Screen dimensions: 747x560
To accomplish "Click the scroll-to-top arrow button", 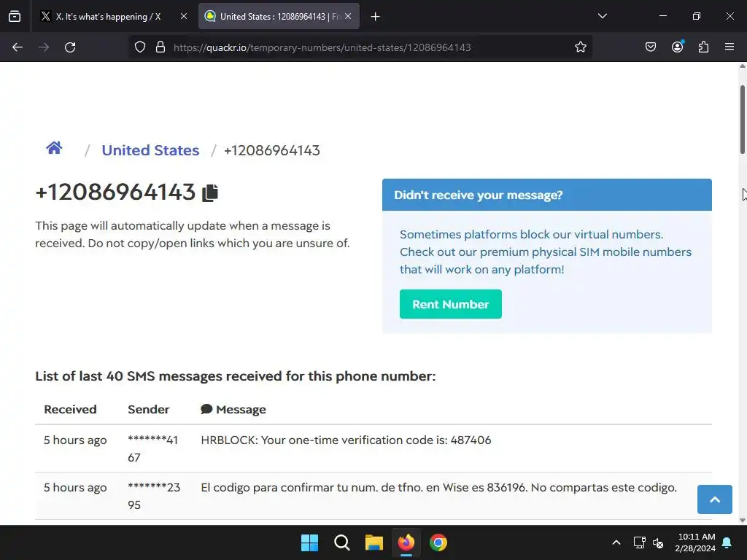I will click(x=715, y=499).
